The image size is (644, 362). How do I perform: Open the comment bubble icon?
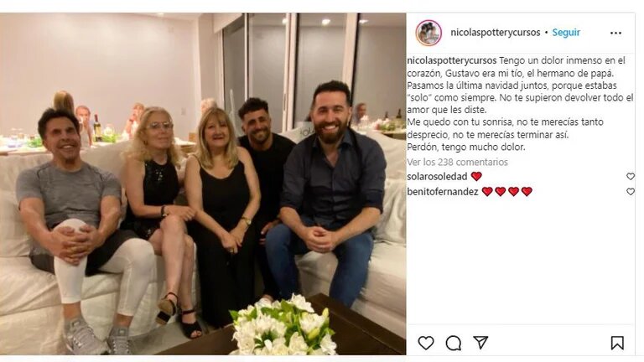(x=454, y=343)
